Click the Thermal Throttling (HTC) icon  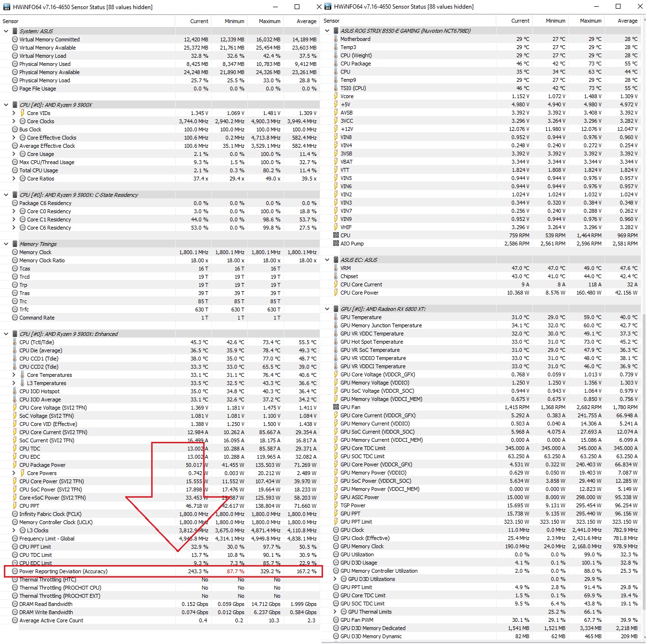pyautogui.click(x=15, y=580)
